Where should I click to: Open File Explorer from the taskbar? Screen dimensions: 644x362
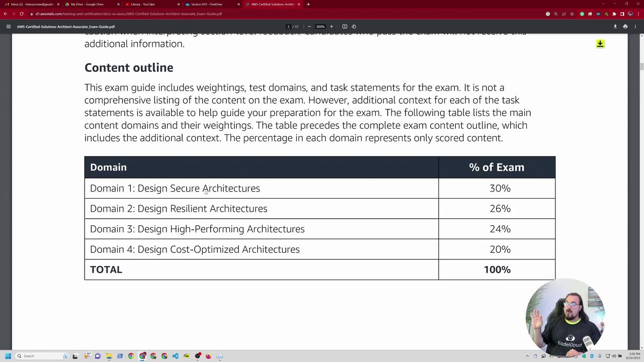(x=109, y=356)
